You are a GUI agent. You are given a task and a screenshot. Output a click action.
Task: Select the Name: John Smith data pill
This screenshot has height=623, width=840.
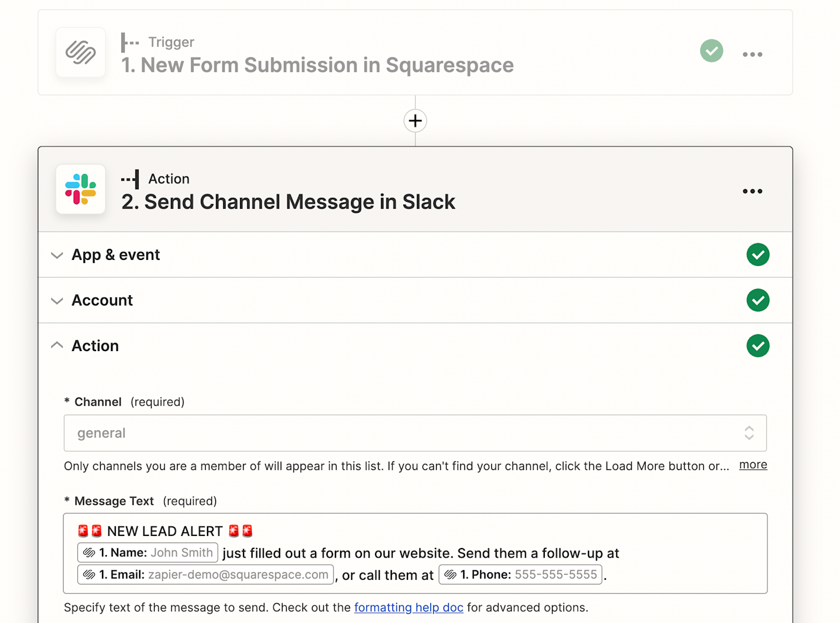pos(148,553)
